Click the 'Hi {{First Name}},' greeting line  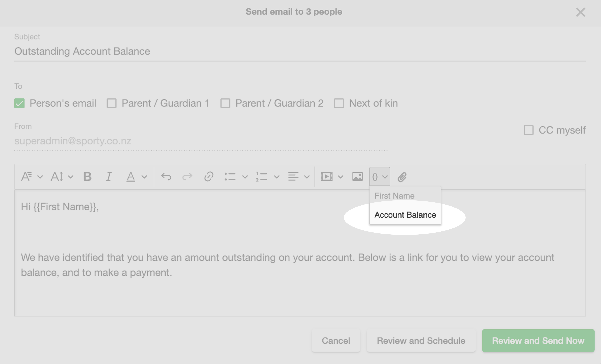click(x=60, y=207)
